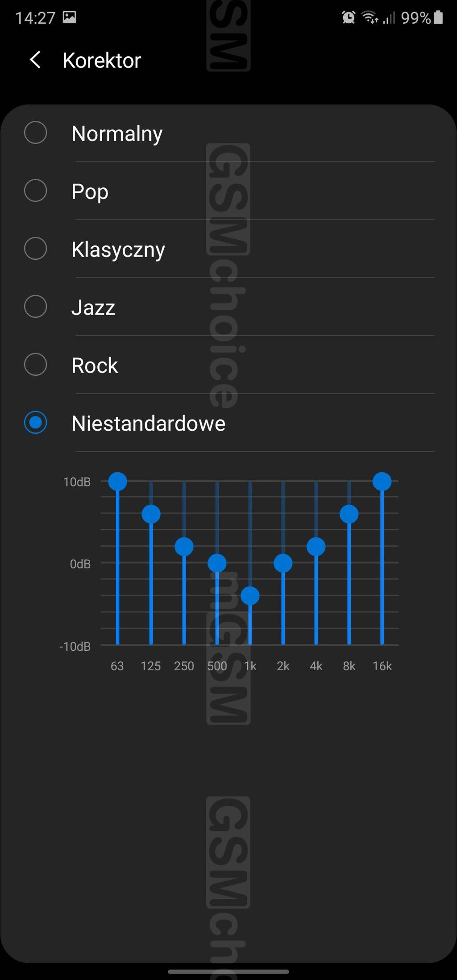The image size is (457, 980).
Task: Click the 8k band slider handle
Action: point(349,514)
